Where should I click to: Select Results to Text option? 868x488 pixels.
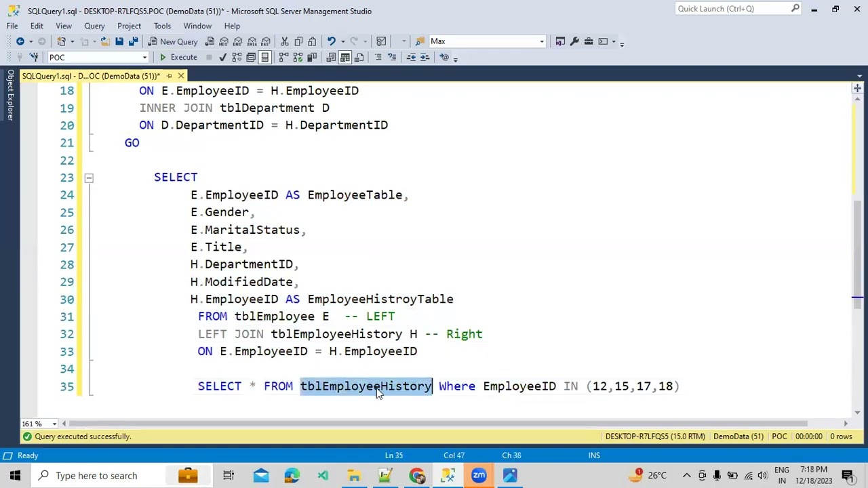pos(330,58)
